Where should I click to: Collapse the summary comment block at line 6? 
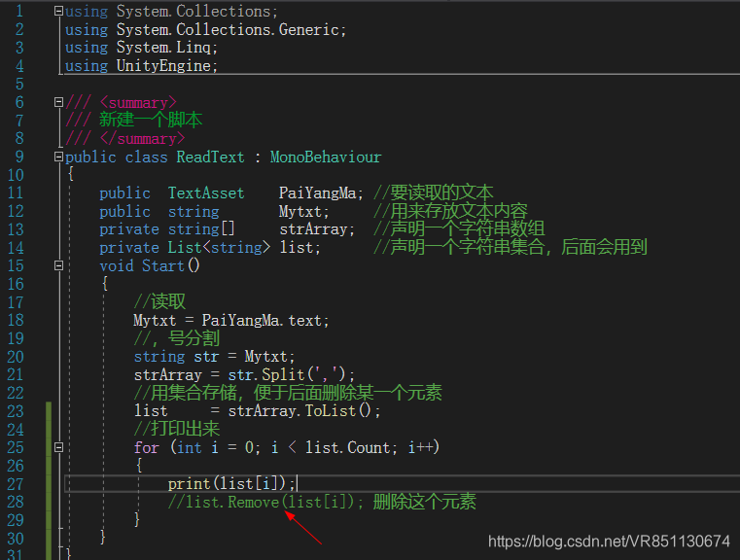(x=58, y=102)
